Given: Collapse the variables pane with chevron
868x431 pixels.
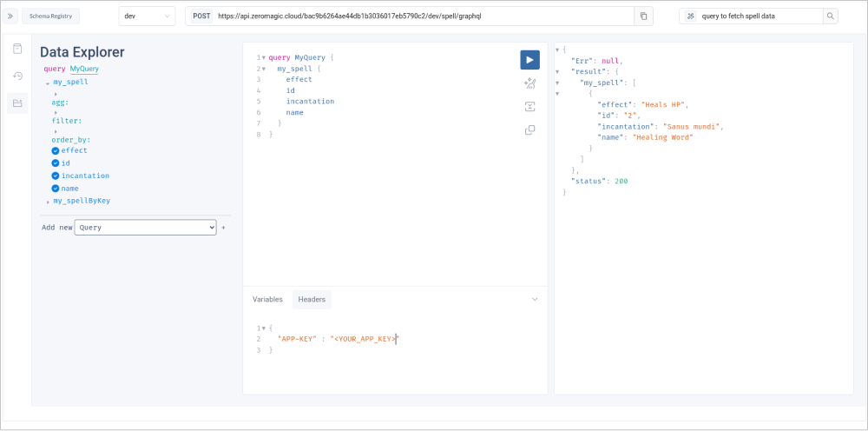Looking at the screenshot, I should (535, 299).
